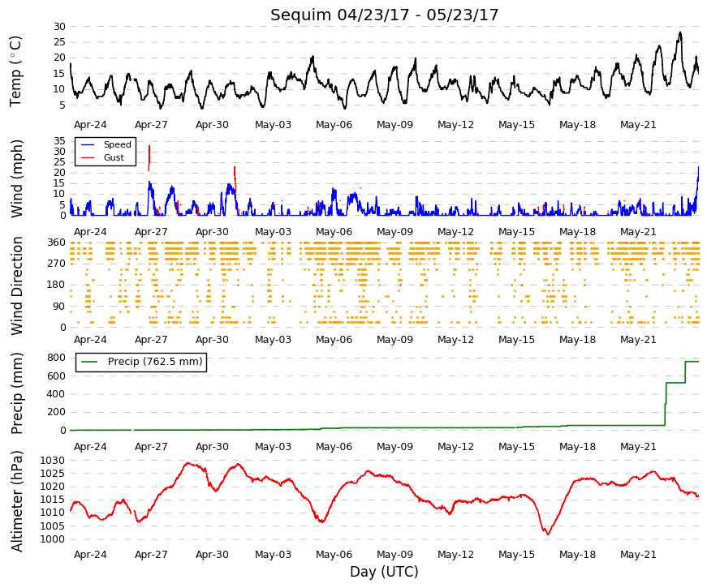
Task: Click the Precip (mm) axis label
Action: [16, 393]
